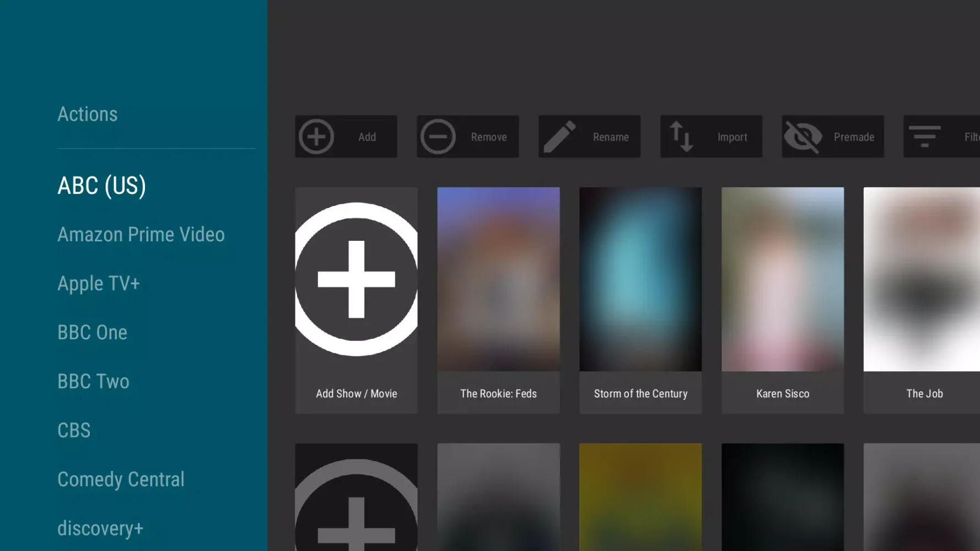This screenshot has width=980, height=551.
Task: Click The Job title text
Action: point(925,394)
